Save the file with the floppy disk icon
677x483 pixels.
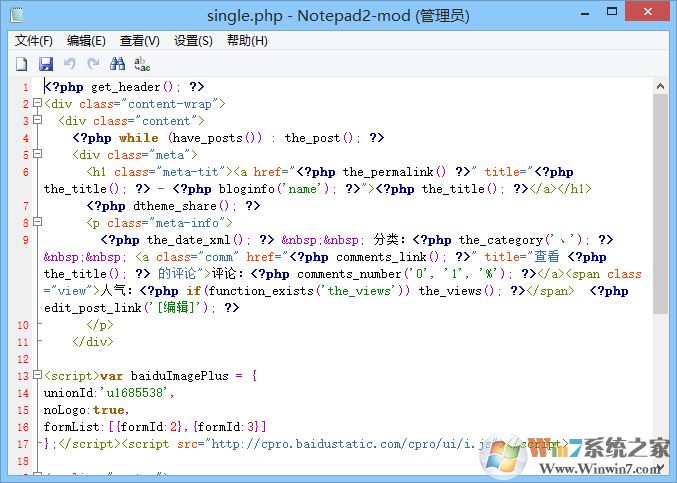click(x=45, y=64)
